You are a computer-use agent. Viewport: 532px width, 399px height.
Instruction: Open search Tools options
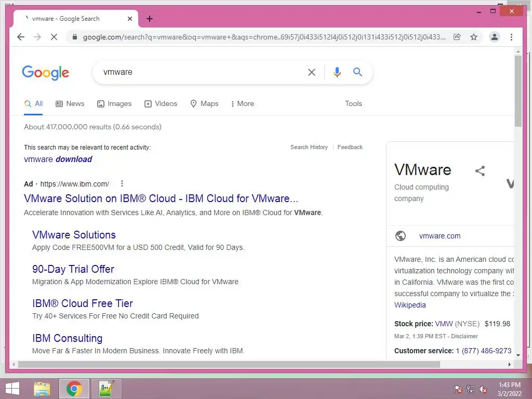(x=353, y=103)
